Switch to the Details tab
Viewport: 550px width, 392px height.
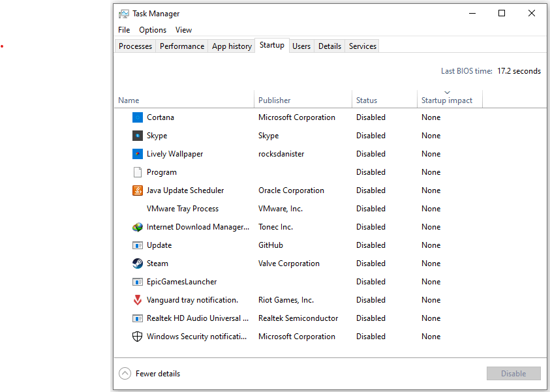[329, 46]
